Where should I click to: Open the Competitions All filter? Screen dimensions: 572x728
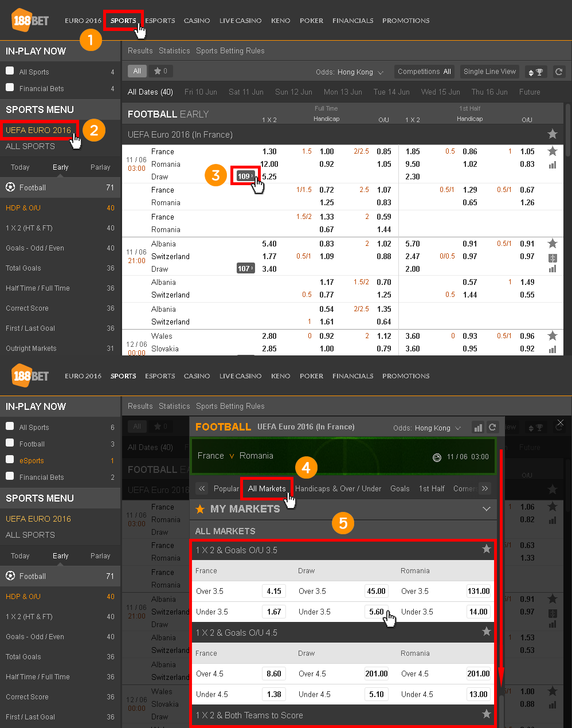click(425, 72)
